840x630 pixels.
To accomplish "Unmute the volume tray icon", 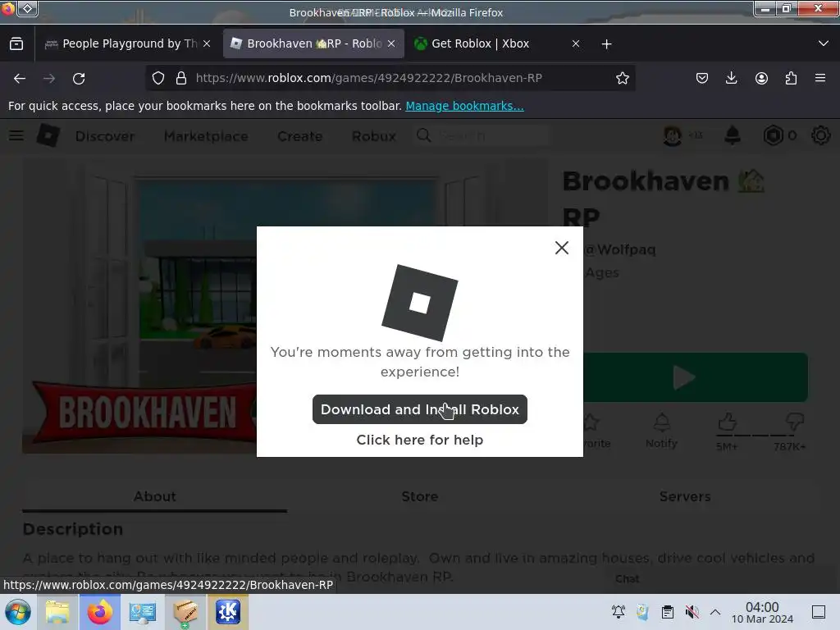I will (692, 612).
